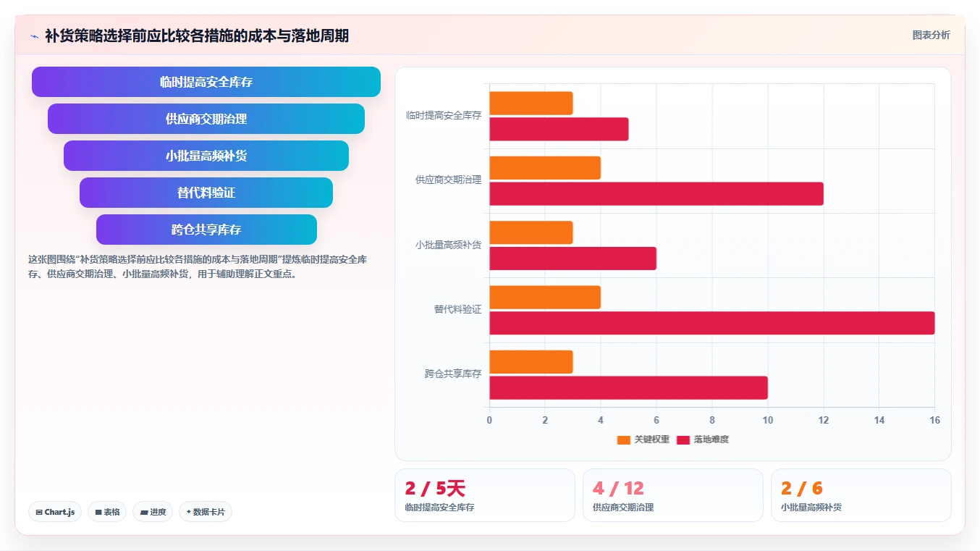
Task: Click y-axis label 供应商交期治理
Action: click(x=448, y=180)
